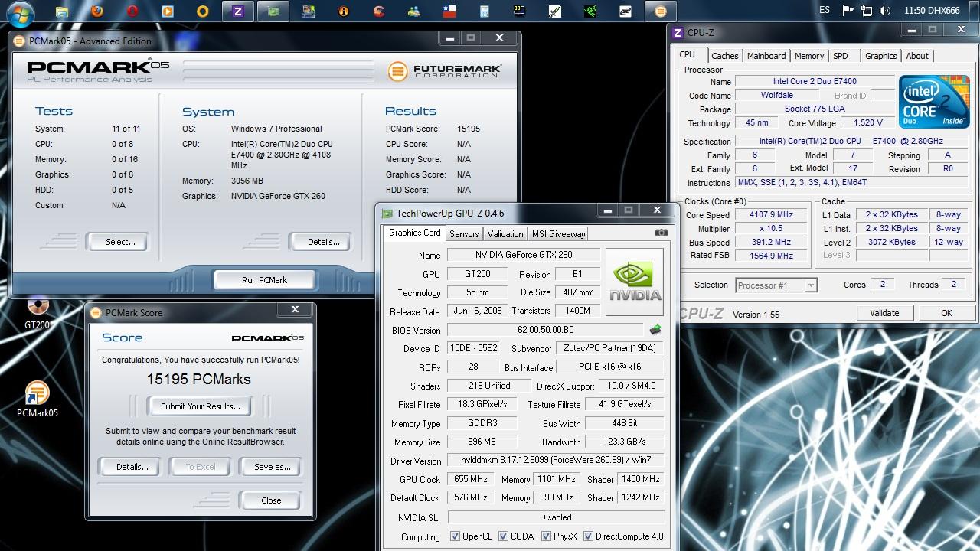Image resolution: width=980 pixels, height=551 pixels.
Task: Open the Validation tab in GPU-Z
Action: tap(505, 234)
